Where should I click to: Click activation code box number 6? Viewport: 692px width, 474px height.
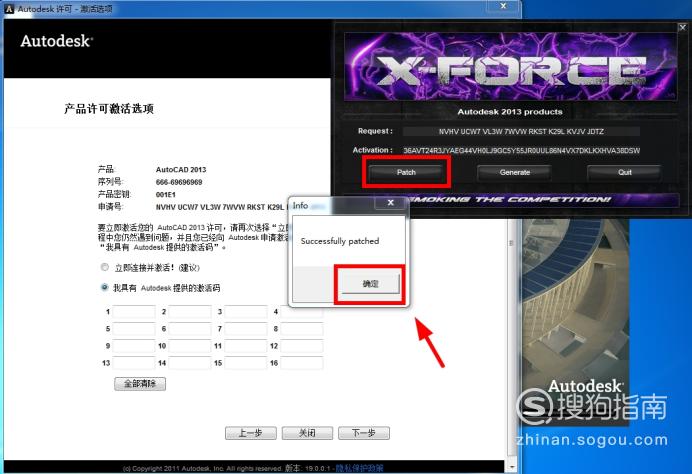pyautogui.click(x=190, y=329)
